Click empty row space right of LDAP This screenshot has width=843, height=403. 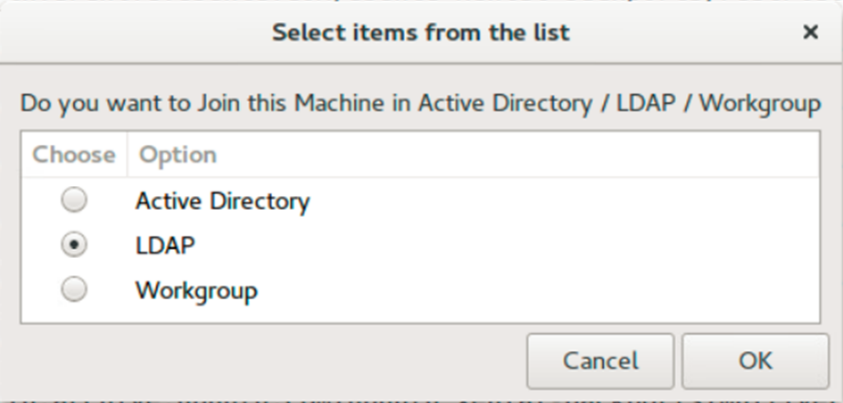[x=505, y=246]
